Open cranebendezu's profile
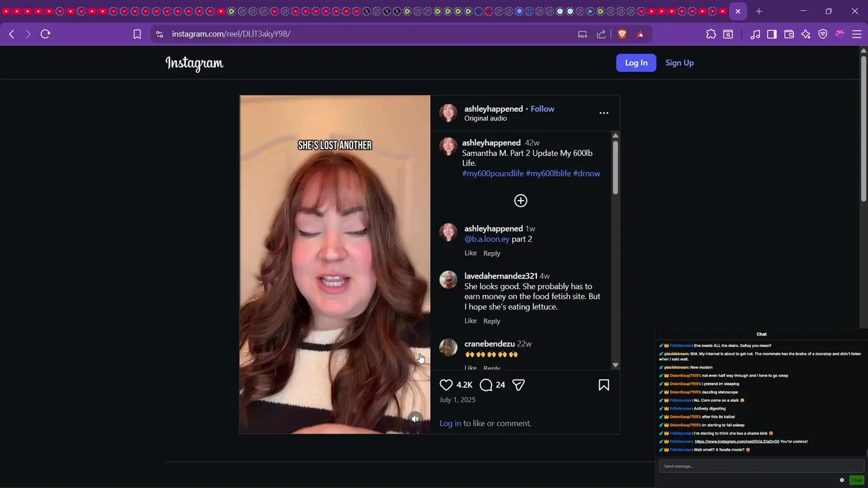This screenshot has width=868, height=488. point(489,344)
